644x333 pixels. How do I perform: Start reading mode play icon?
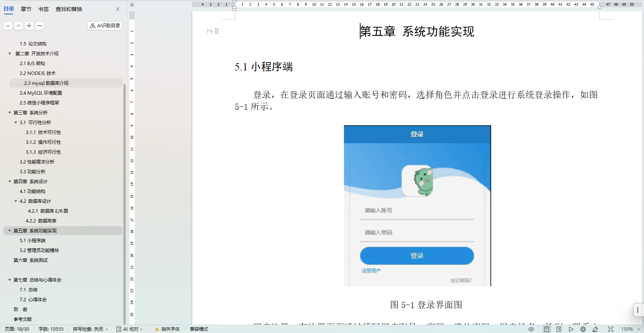pos(571,329)
